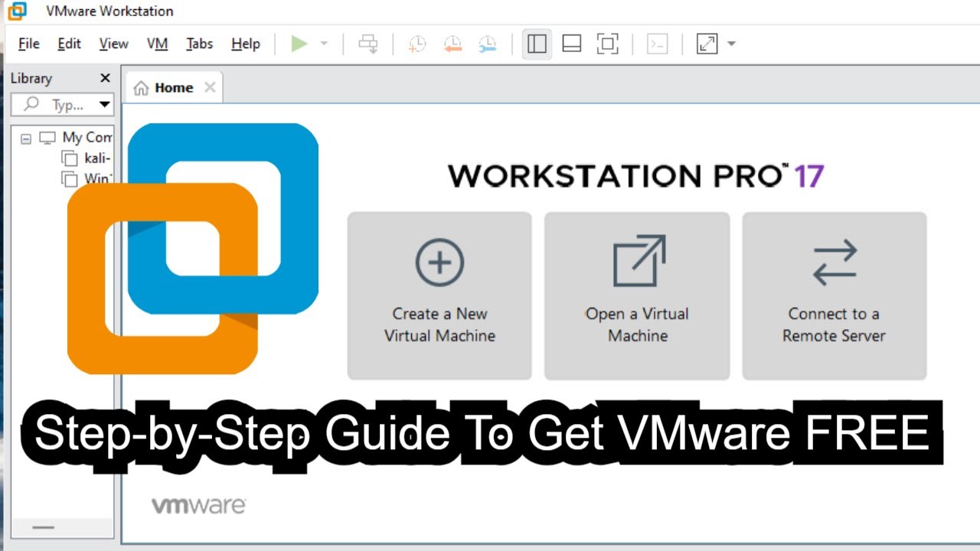
Task: Click the VMware Workstation title bar icon
Action: 17,11
